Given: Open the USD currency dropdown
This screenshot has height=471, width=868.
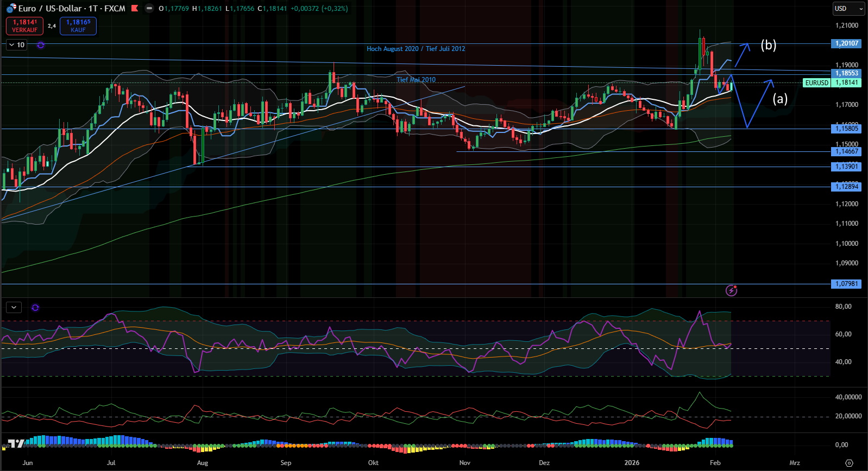Looking at the screenshot, I should tap(848, 9).
